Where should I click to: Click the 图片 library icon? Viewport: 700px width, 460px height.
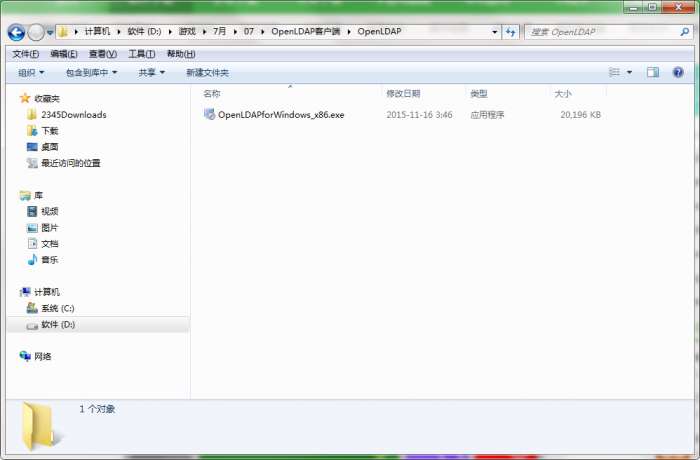32,228
